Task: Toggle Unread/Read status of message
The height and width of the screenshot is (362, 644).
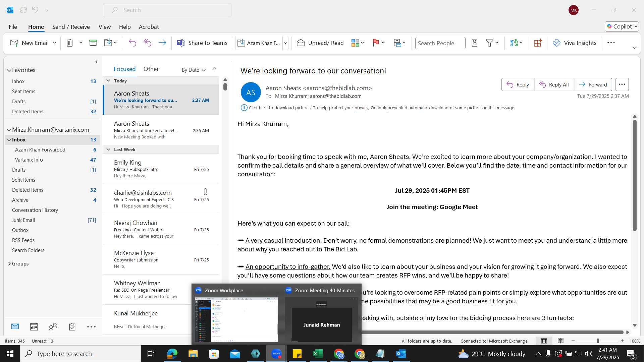Action: tap(320, 43)
